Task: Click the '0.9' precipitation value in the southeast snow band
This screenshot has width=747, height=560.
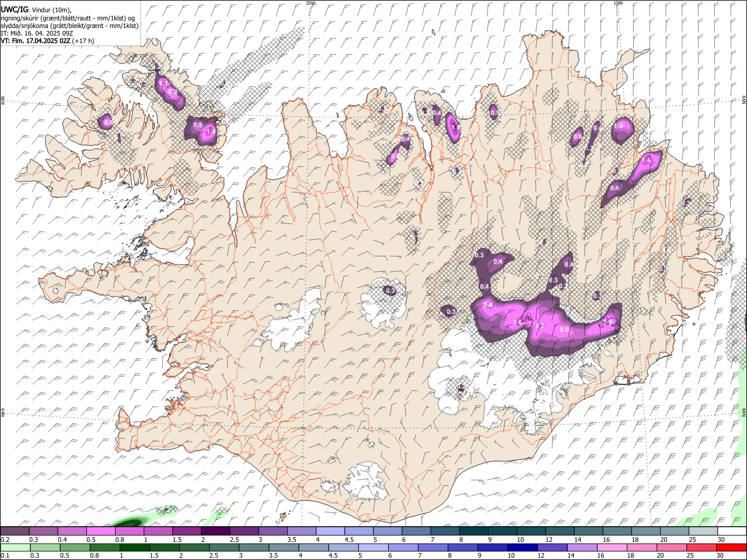Action: 607,322
